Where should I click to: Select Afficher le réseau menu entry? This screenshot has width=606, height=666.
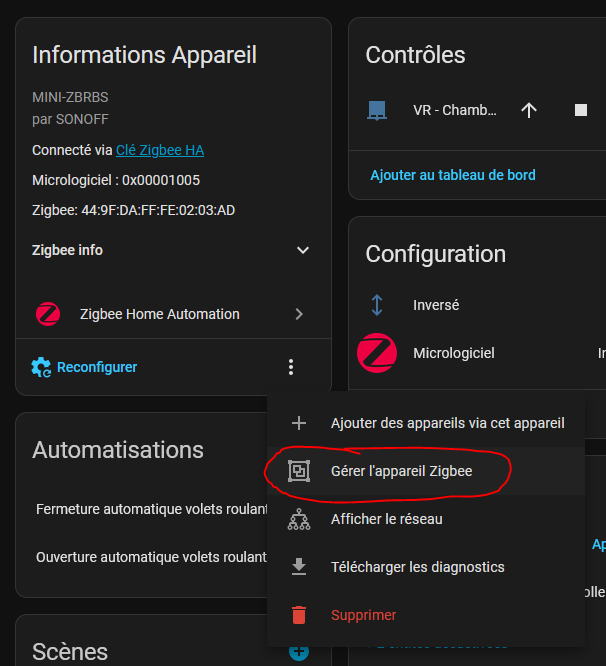pyautogui.click(x=386, y=519)
